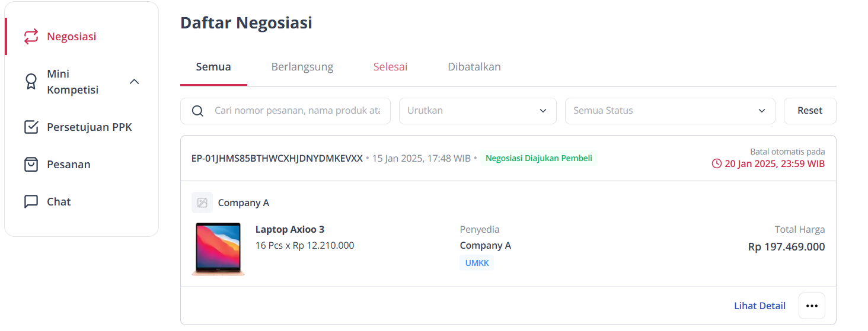Switch to the Selesai tab
The image size is (868, 331).
point(390,67)
